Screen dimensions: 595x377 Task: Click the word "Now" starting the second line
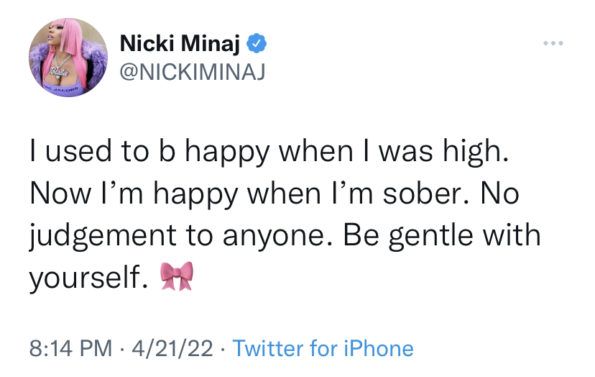tap(61, 193)
